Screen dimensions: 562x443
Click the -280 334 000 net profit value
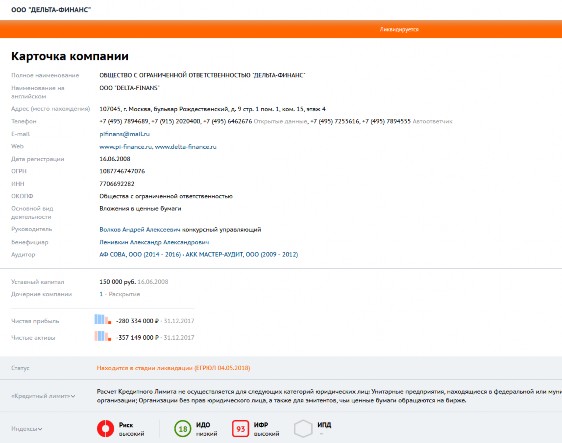[138, 321]
